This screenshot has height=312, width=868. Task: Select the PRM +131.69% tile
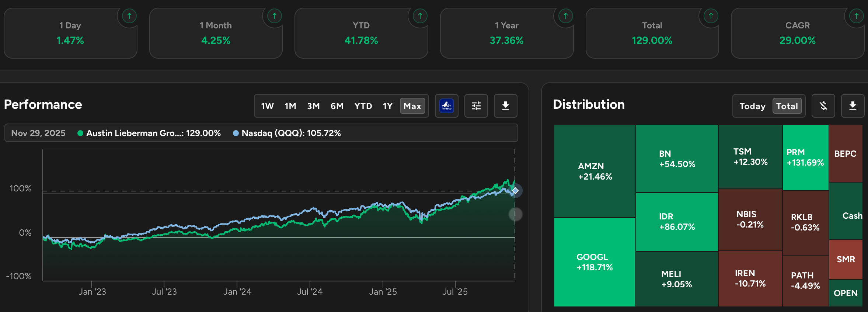click(x=805, y=157)
